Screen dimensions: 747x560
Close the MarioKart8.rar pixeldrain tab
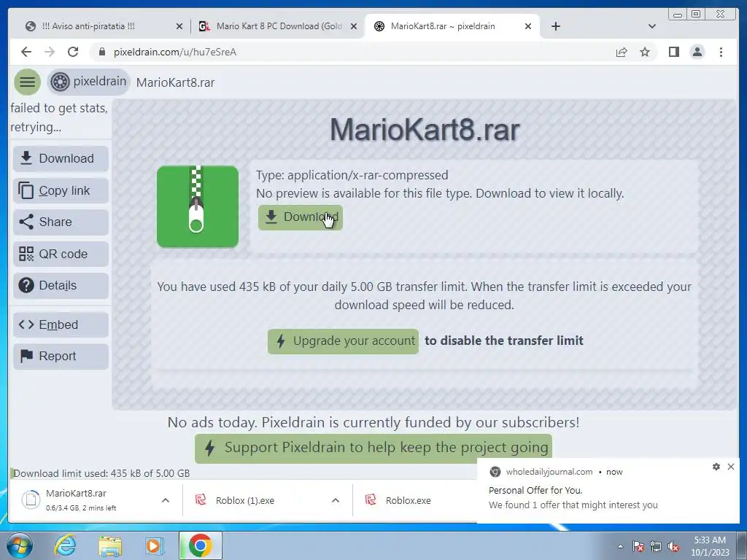[x=528, y=26]
